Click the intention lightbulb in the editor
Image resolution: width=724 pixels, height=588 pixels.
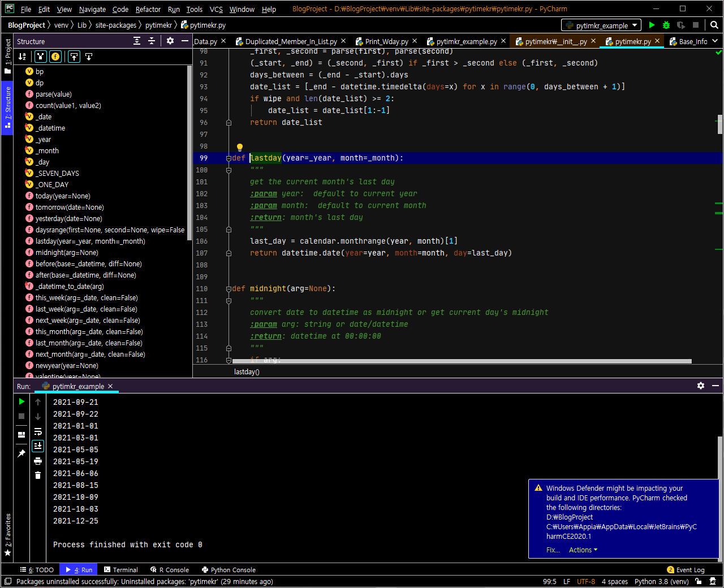[x=239, y=147]
